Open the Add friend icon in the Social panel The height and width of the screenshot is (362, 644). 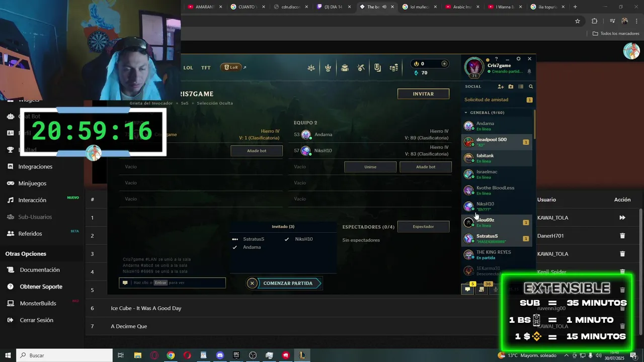tap(501, 86)
